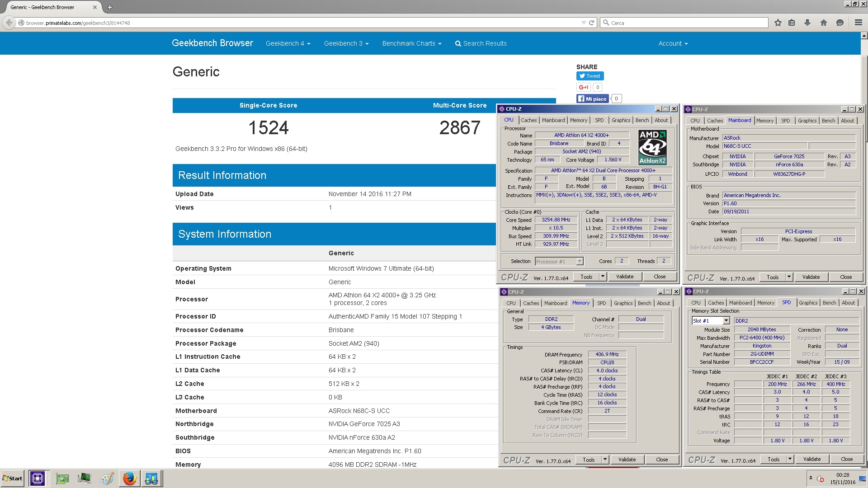
Task: Bookmark this page with the star icon
Action: pos(778,23)
